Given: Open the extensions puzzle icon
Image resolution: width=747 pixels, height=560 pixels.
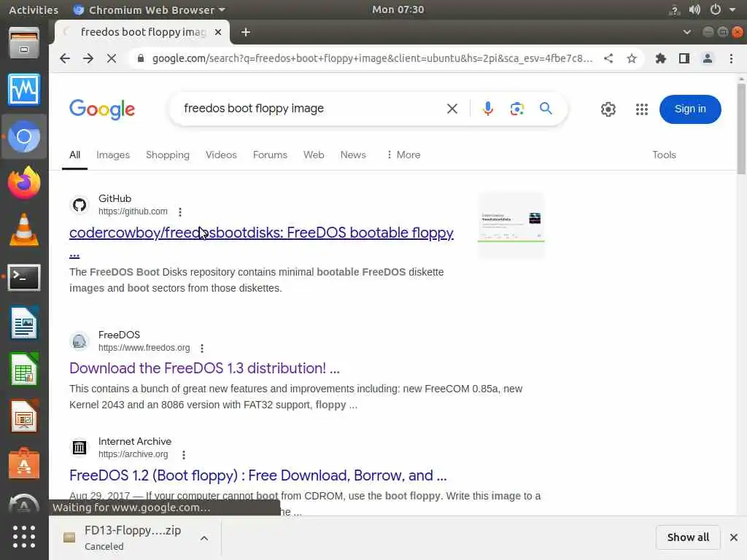Looking at the screenshot, I should (660, 58).
